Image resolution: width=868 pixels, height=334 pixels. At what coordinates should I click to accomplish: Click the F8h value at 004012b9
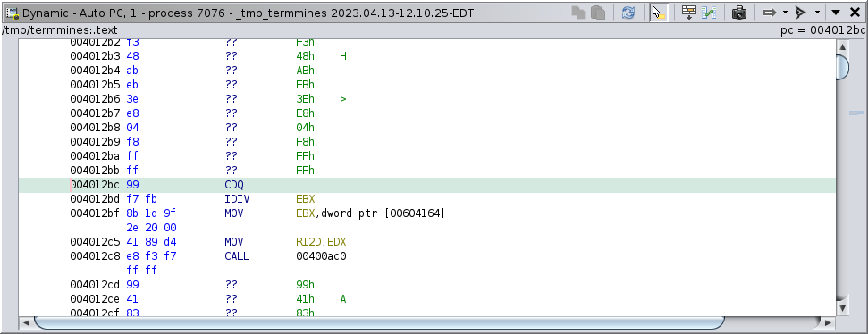coord(305,142)
